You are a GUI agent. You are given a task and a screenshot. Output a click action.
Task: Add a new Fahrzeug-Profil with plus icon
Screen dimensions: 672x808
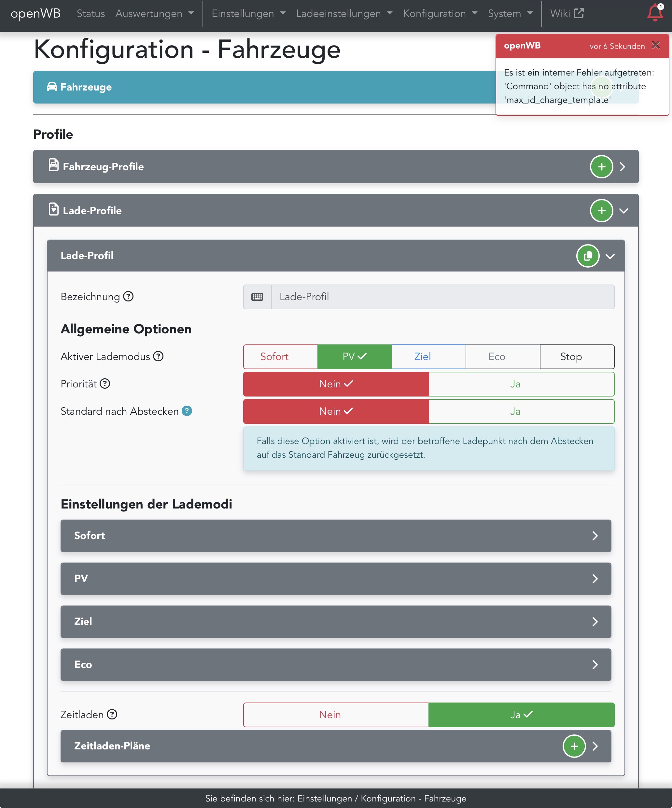[601, 167]
